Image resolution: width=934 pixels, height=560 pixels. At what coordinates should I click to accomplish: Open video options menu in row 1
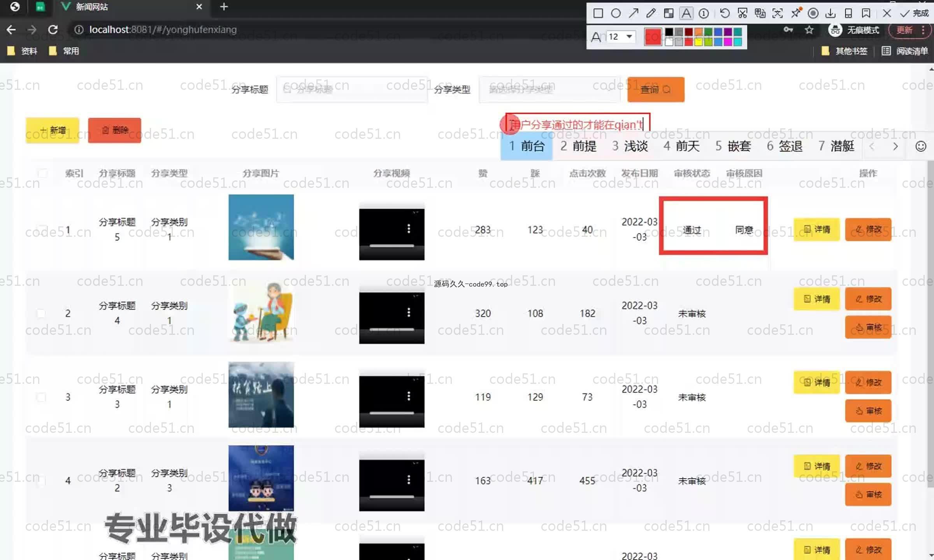pos(409,229)
